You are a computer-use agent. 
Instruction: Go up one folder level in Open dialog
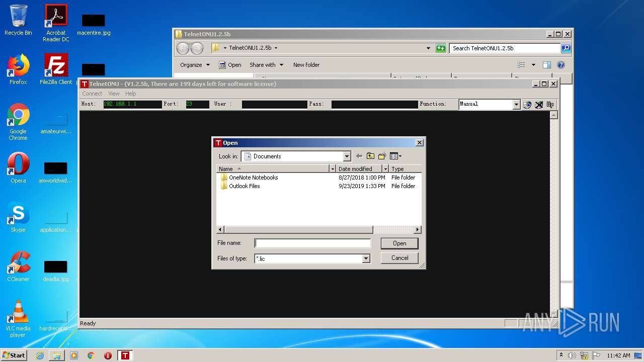(x=371, y=156)
